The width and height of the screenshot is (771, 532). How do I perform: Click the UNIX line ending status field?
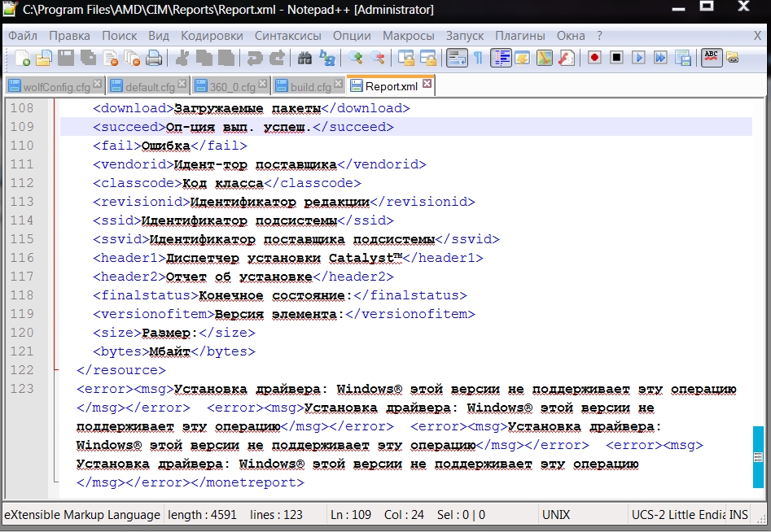pos(555,515)
